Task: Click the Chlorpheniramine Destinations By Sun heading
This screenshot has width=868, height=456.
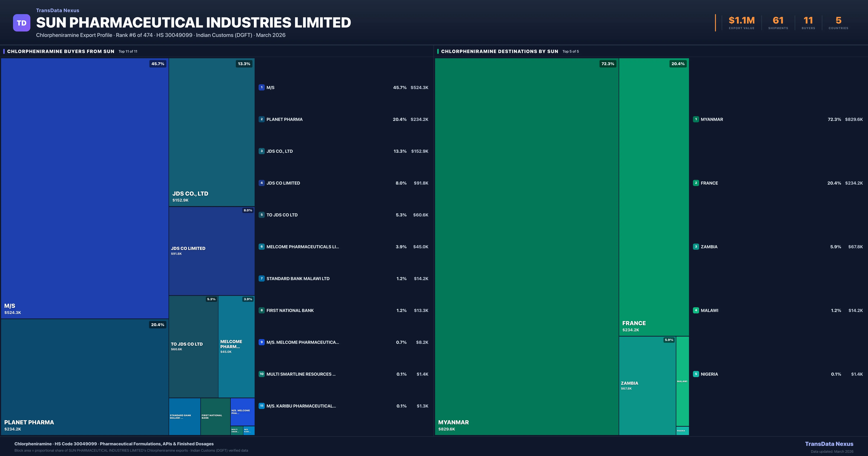Action: [x=499, y=51]
